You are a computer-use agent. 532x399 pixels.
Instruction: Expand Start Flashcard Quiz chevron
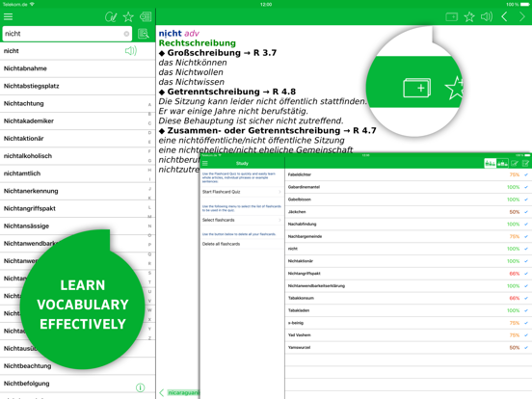point(279,192)
